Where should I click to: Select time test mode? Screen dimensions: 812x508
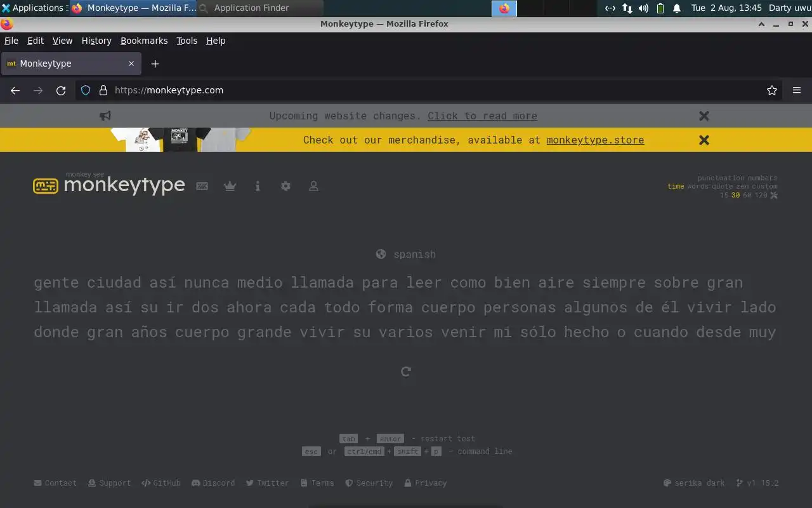(676, 187)
